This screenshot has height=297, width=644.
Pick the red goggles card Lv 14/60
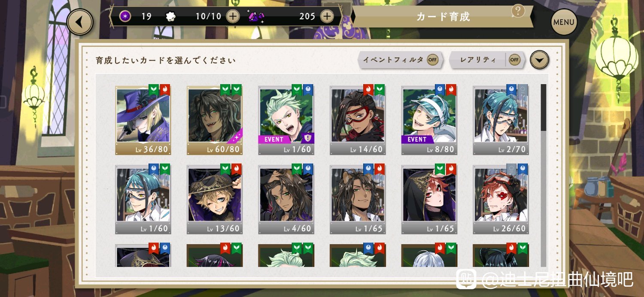[358, 120]
